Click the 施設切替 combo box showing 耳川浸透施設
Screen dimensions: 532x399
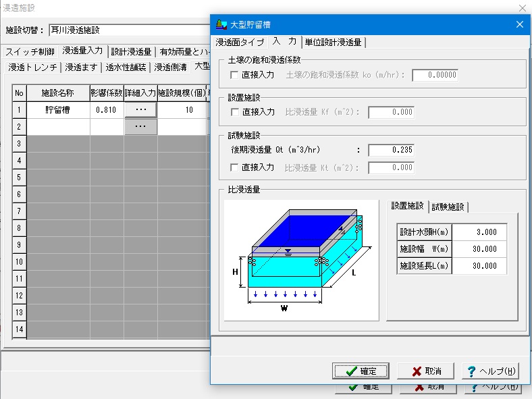(129, 30)
